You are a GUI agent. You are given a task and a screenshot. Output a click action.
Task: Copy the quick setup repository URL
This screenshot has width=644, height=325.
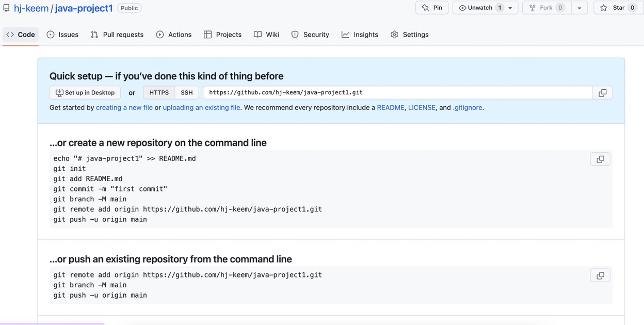click(x=602, y=93)
